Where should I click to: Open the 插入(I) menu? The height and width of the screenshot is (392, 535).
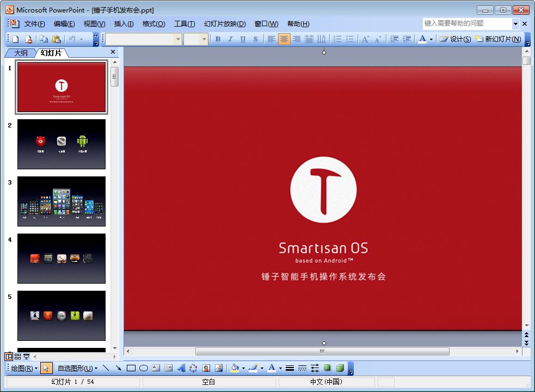click(x=124, y=24)
